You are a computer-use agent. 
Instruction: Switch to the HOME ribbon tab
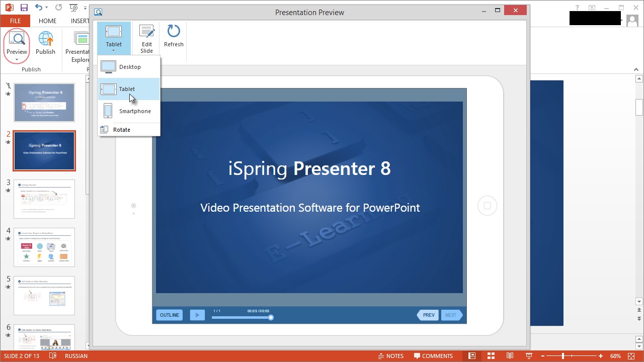coord(48,21)
